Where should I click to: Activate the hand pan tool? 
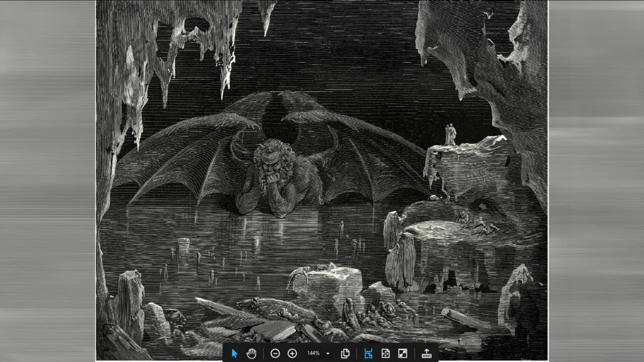click(252, 353)
